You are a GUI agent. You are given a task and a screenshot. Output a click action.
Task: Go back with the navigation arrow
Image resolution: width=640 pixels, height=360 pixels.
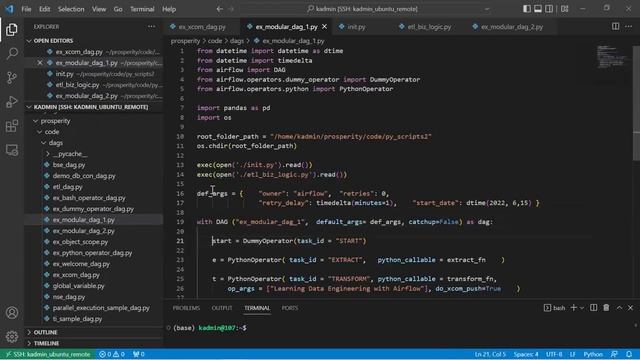pyautogui.click(x=220, y=9)
